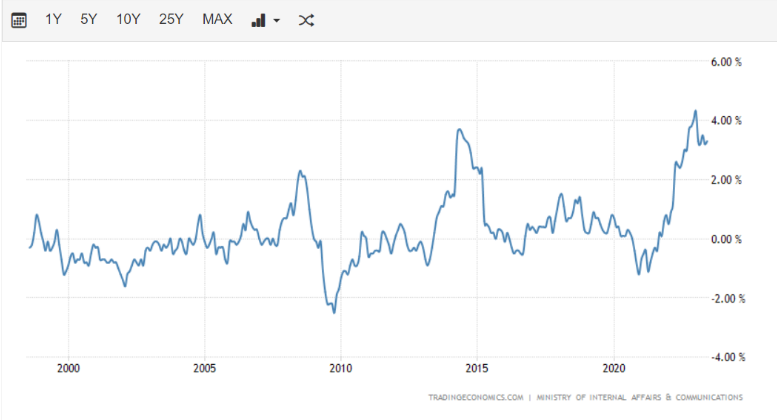Switch to the 5Y time range
777x420 pixels.
pos(90,20)
